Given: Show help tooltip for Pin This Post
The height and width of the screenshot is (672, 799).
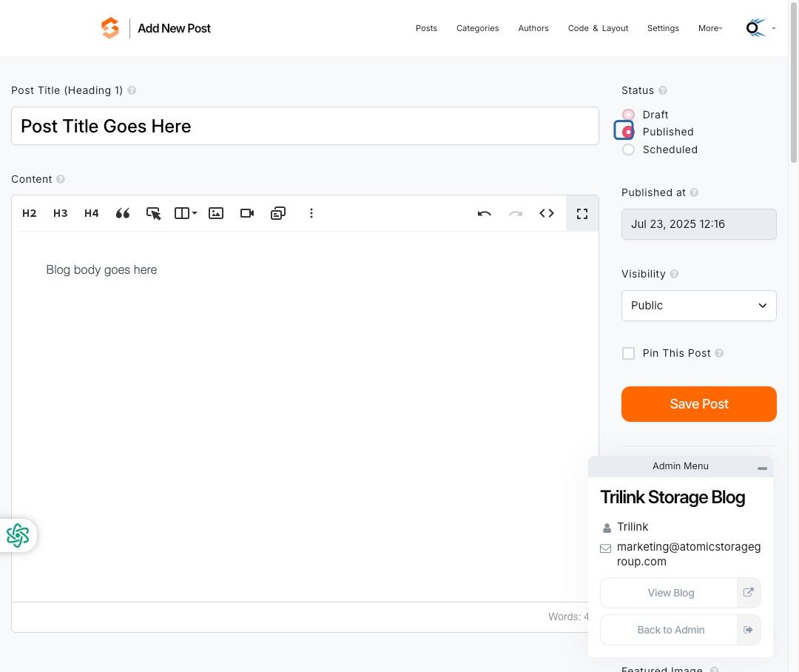Looking at the screenshot, I should click(x=719, y=353).
